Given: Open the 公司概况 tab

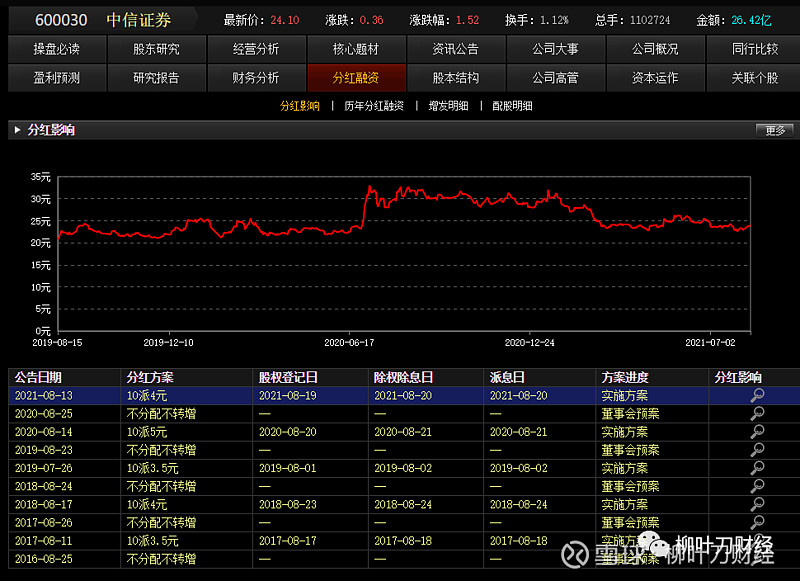Looking at the screenshot, I should (x=656, y=49).
